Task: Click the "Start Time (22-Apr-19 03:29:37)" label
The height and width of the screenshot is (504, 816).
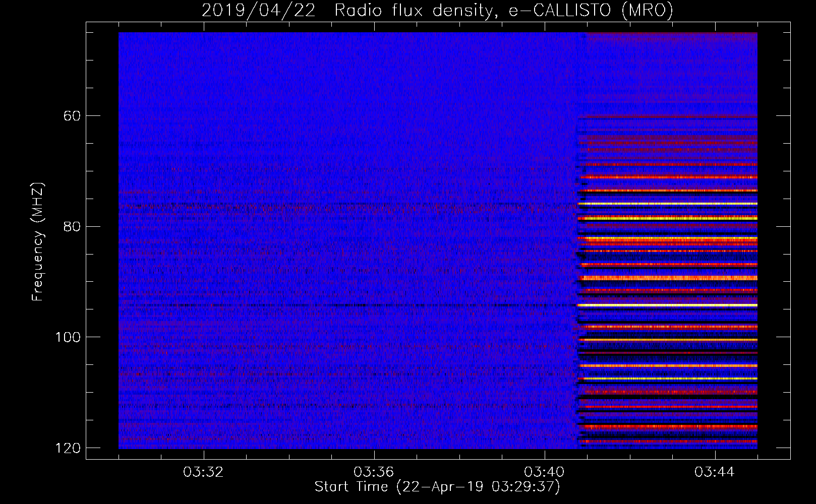Action: click(x=437, y=487)
